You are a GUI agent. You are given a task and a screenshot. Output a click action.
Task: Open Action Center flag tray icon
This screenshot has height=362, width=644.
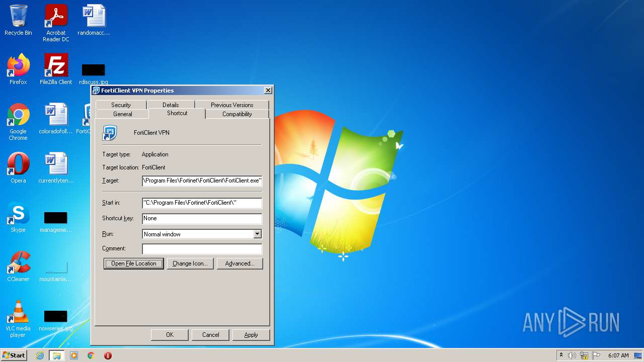point(596,355)
